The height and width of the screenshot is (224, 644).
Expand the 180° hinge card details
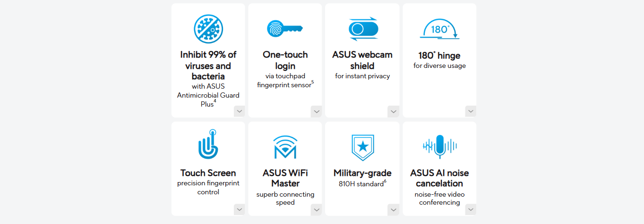[x=471, y=111]
